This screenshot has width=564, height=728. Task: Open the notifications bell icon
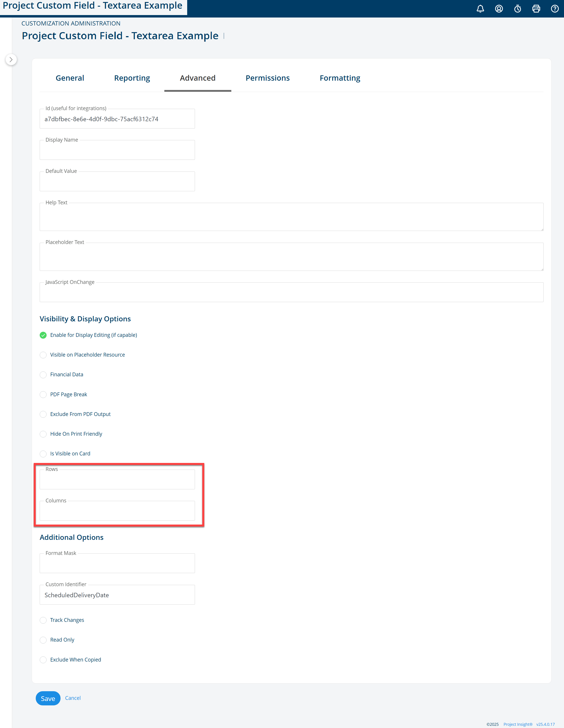pos(480,9)
